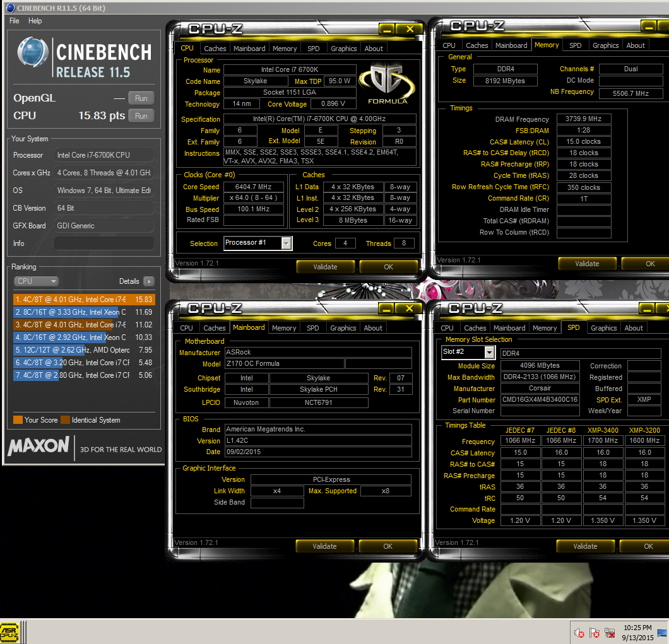Screen dimensions: 669x644
Task: Select ranking row 5 AMD Opteron 7.95
Action: click(x=84, y=349)
